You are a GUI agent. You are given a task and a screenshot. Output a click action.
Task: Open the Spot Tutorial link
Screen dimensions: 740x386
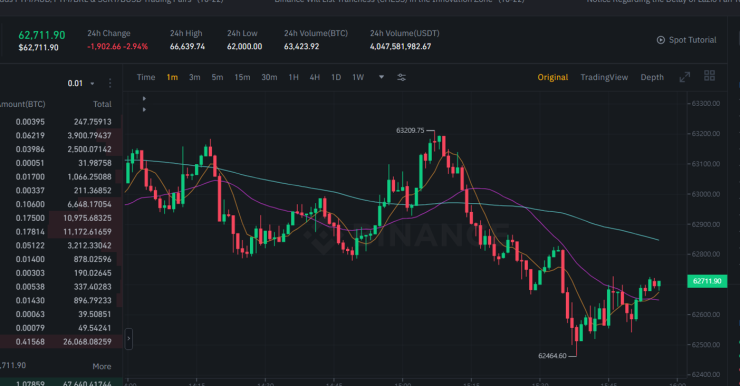[x=692, y=40]
